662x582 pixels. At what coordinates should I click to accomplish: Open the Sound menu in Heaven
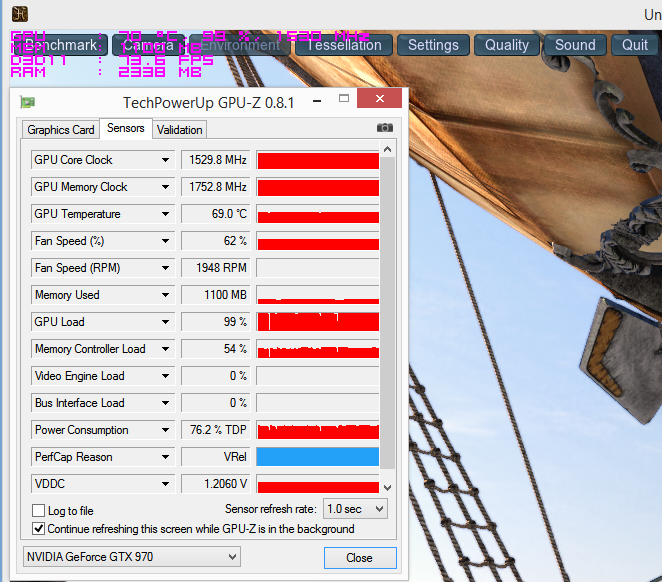point(575,45)
